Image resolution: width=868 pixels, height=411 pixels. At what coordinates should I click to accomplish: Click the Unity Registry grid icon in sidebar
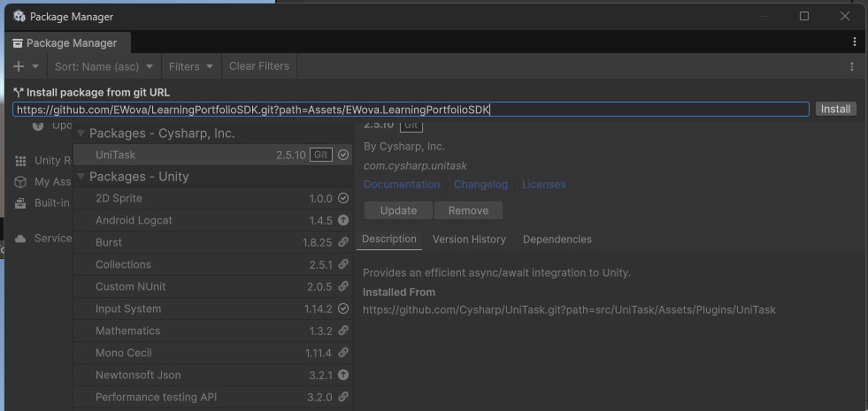tap(20, 161)
